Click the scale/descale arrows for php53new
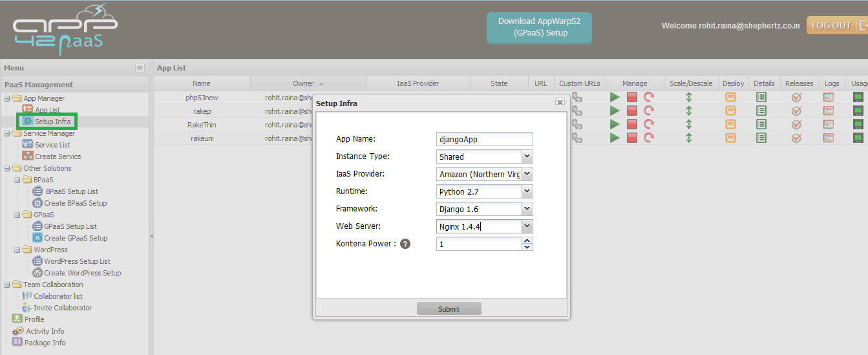 click(x=689, y=97)
